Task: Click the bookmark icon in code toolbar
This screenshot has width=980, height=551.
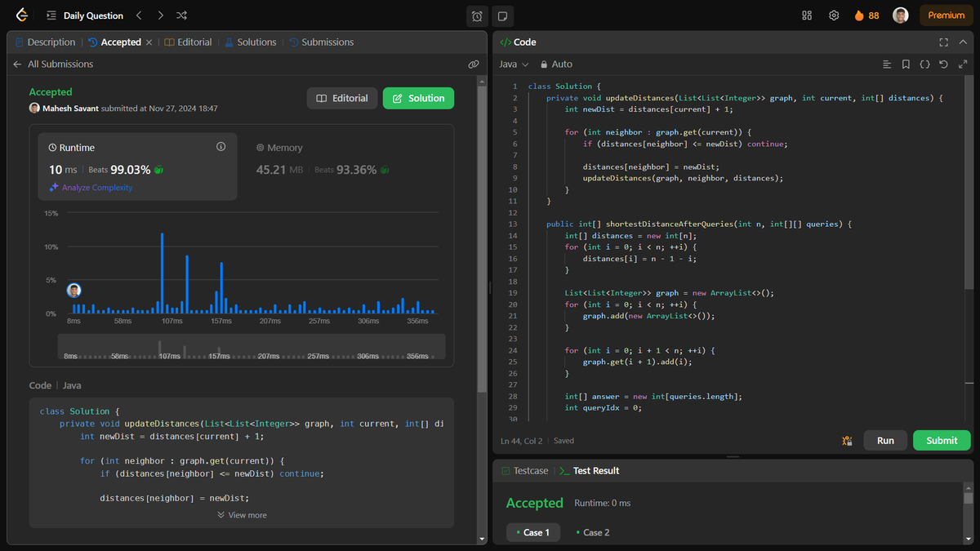Action: [x=906, y=64]
